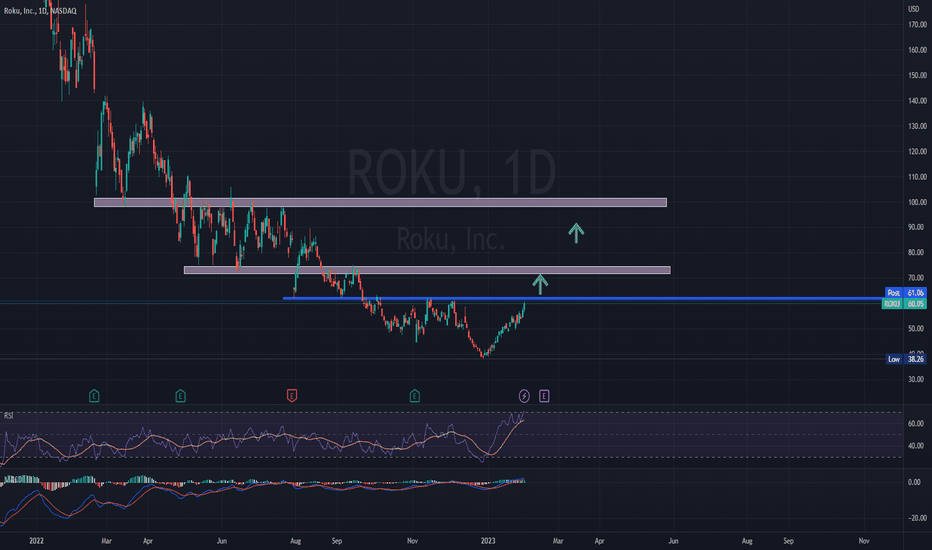Click the 50.00 price axis label
The height and width of the screenshot is (550, 932).
point(916,328)
